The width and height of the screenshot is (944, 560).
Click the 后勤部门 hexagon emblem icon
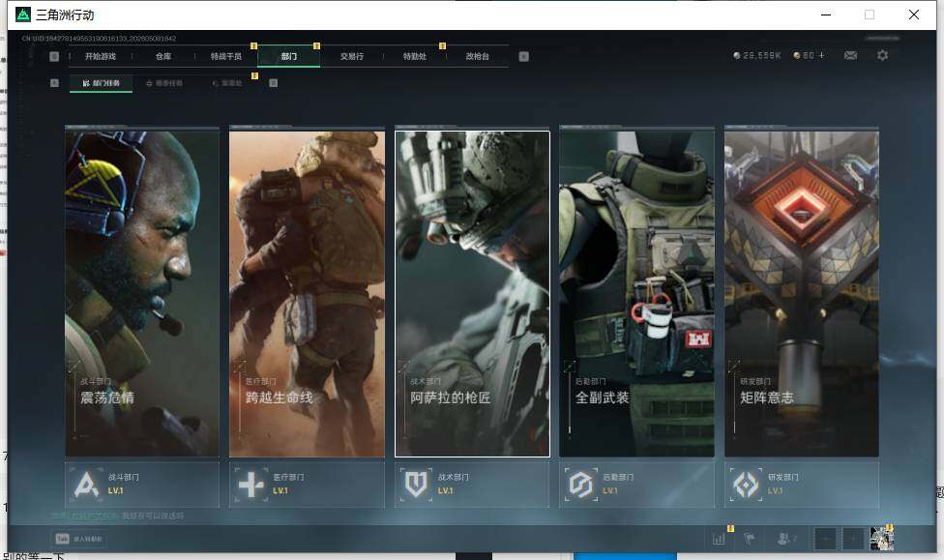pyautogui.click(x=580, y=485)
